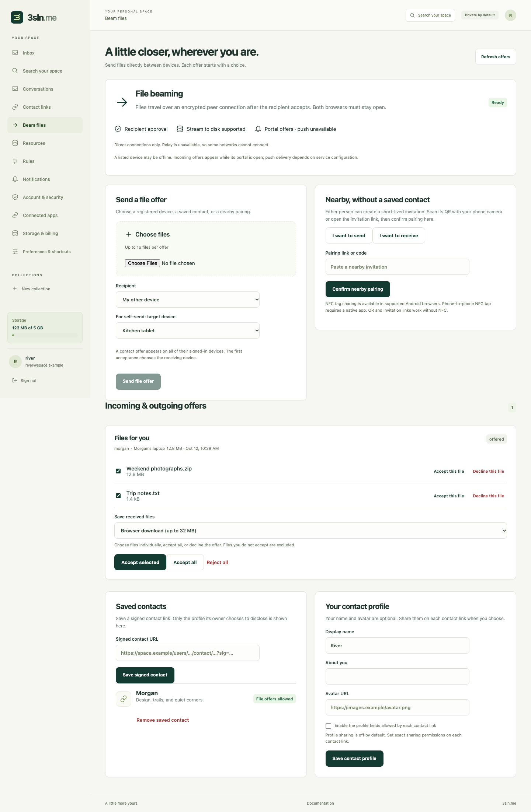531x812 pixels.
Task: Click the link icon next to Morgan contact
Action: pyautogui.click(x=124, y=699)
